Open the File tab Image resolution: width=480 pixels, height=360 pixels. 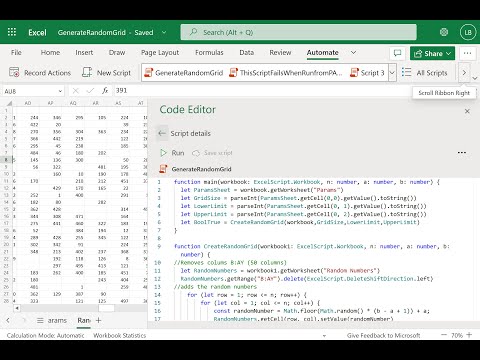pos(16,53)
